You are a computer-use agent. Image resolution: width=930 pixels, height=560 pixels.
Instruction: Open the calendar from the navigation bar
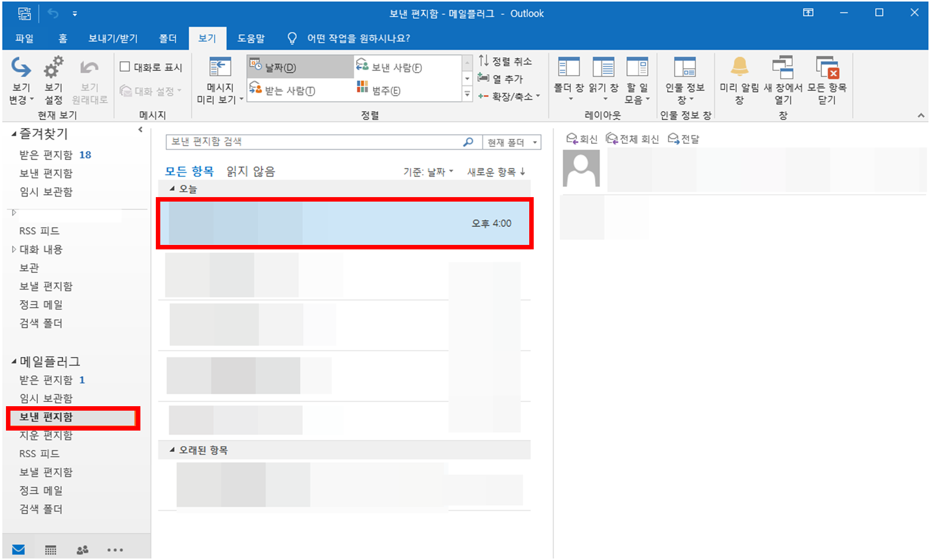click(50, 550)
